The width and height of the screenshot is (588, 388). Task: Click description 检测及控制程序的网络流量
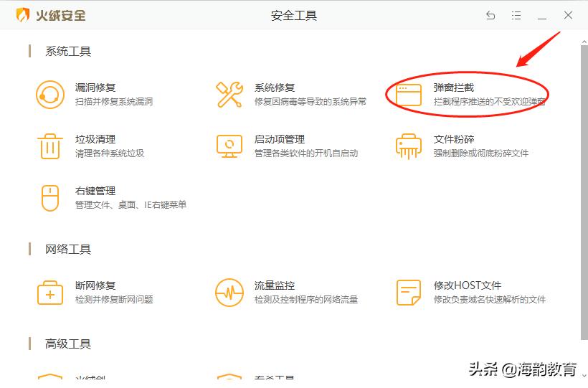click(306, 300)
